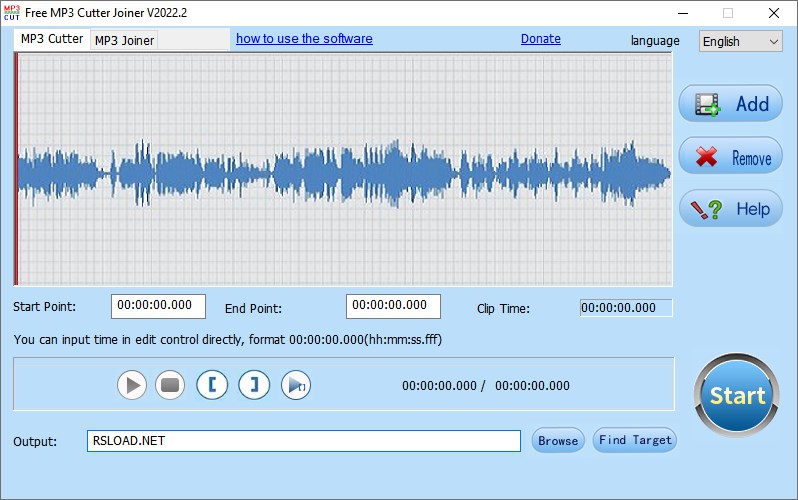Follow the Donate link

pos(540,39)
